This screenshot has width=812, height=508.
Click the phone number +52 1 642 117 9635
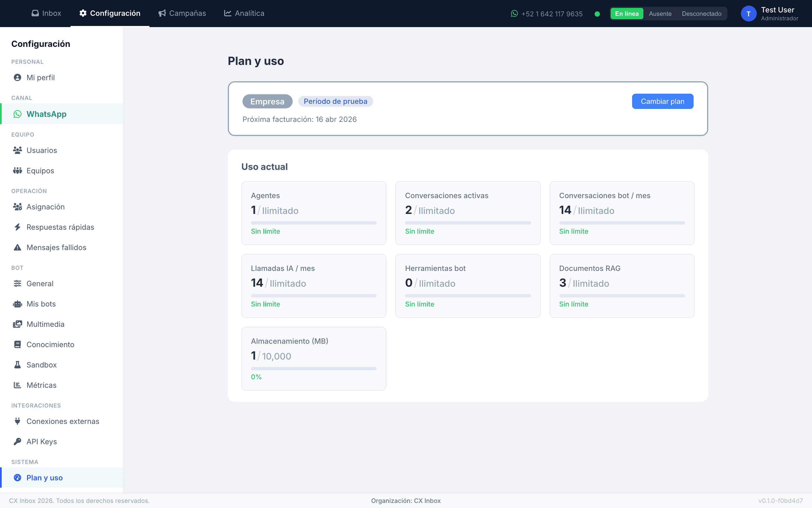(552, 14)
